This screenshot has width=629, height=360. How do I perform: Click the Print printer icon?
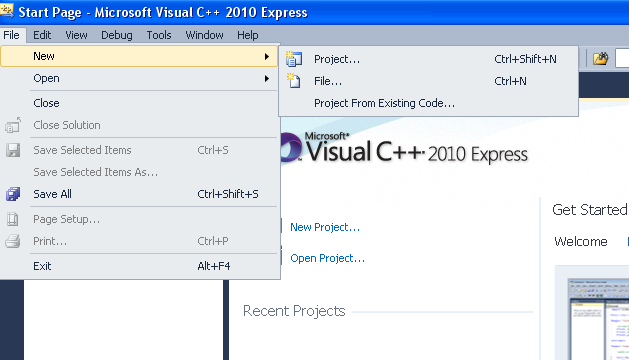click(x=13, y=241)
